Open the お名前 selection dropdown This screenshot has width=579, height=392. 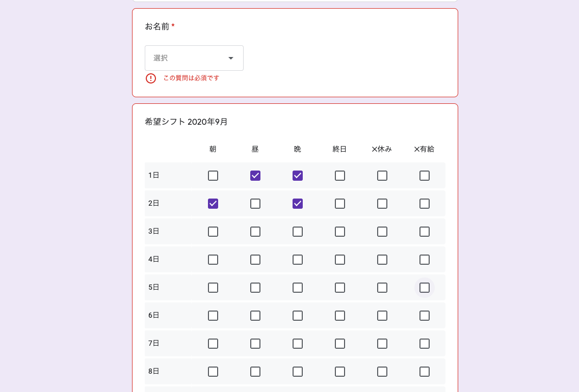(194, 58)
